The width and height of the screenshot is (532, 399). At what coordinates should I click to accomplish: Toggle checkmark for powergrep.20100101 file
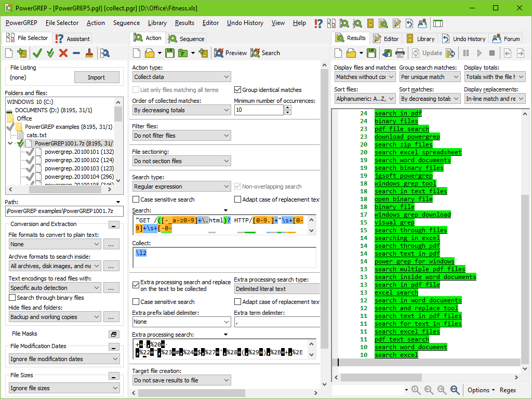pyautogui.click(x=30, y=152)
